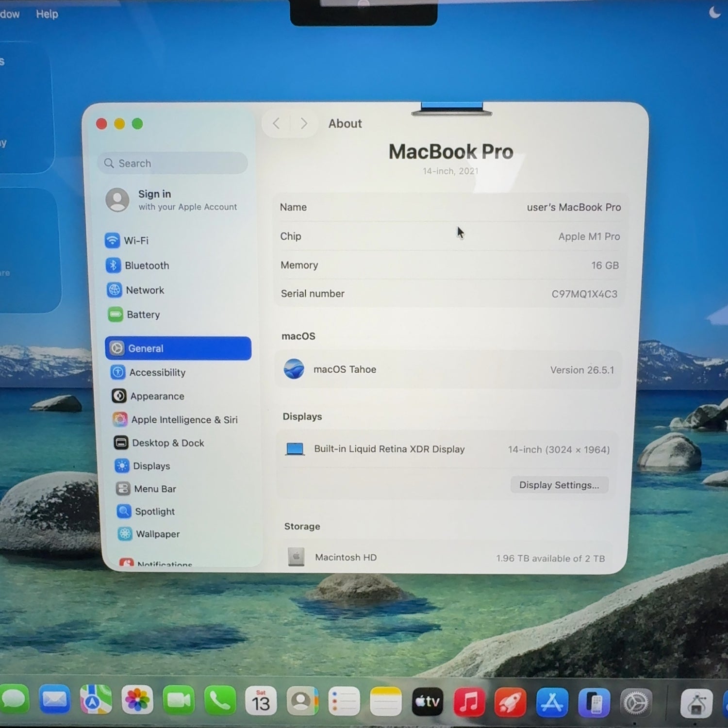Open Maps in the Dock
This screenshot has width=728, height=728.
96,699
